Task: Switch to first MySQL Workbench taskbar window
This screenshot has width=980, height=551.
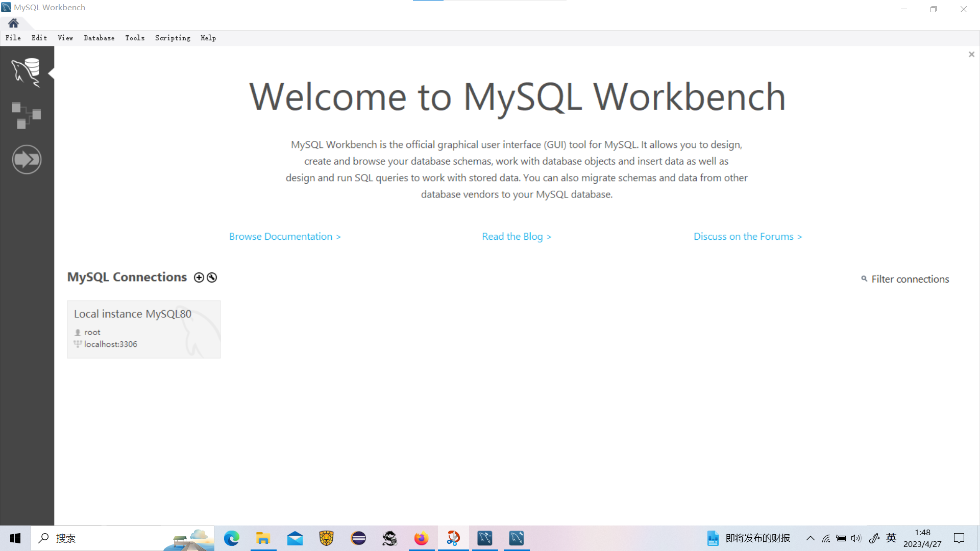Action: (485, 538)
